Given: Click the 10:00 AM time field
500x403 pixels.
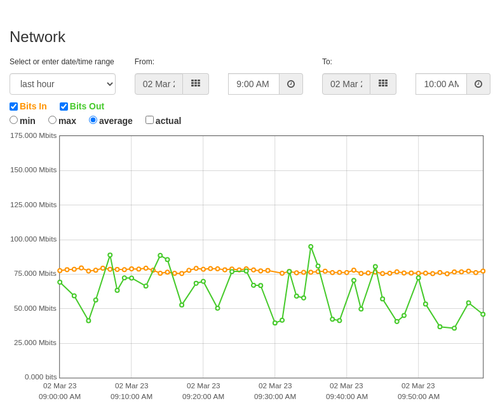Looking at the screenshot, I should (441, 84).
